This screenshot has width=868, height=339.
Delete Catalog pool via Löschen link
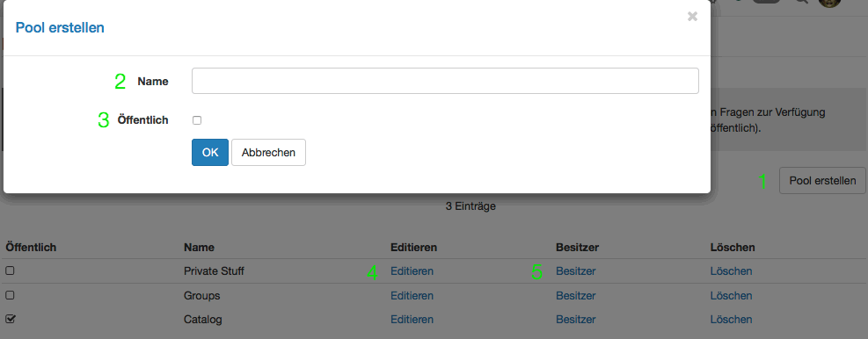tap(732, 320)
